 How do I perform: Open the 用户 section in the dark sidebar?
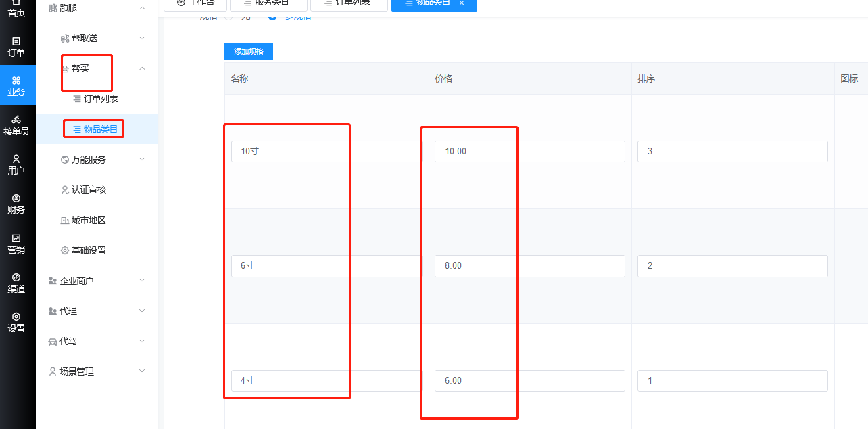tap(16, 164)
